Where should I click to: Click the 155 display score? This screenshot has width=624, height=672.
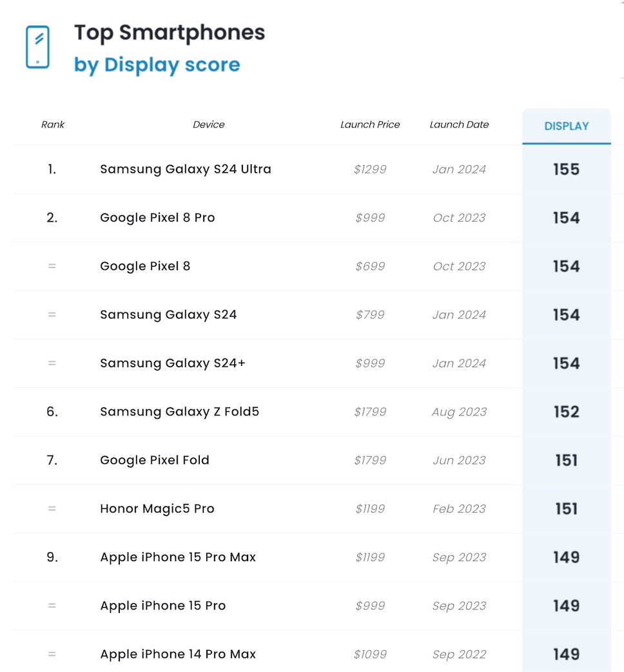pyautogui.click(x=566, y=169)
